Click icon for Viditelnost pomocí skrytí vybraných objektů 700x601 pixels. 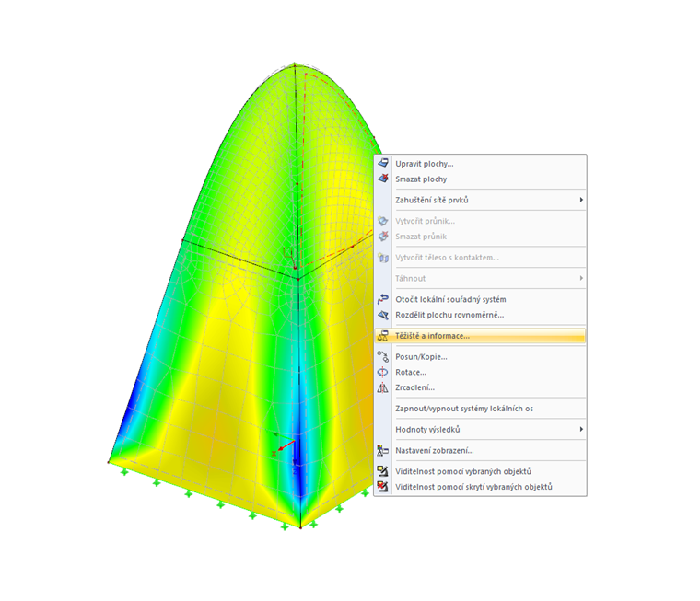pyautogui.click(x=383, y=486)
